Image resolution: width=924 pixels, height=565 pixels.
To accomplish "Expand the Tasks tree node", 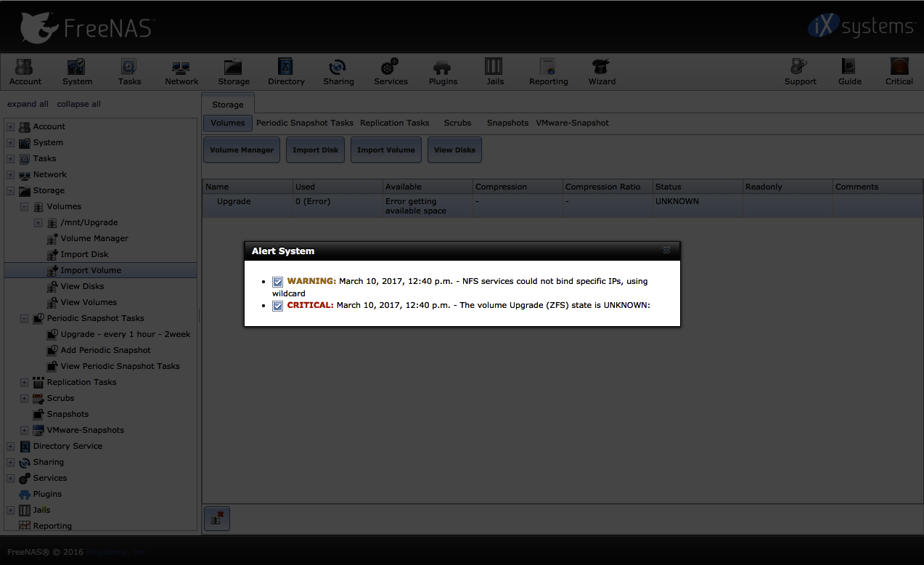I will tap(10, 158).
